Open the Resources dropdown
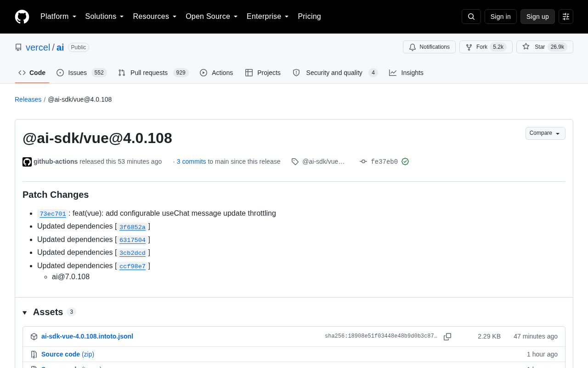Image resolution: width=588 pixels, height=368 pixels. click(155, 17)
